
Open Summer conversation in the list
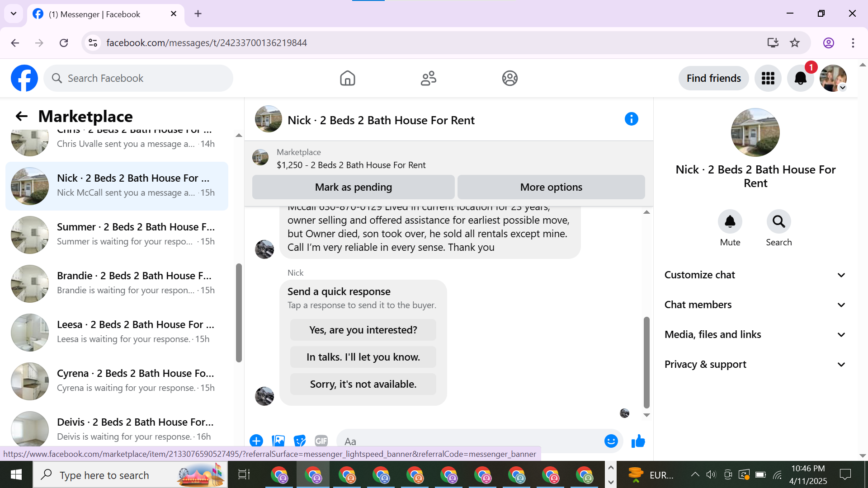click(117, 235)
